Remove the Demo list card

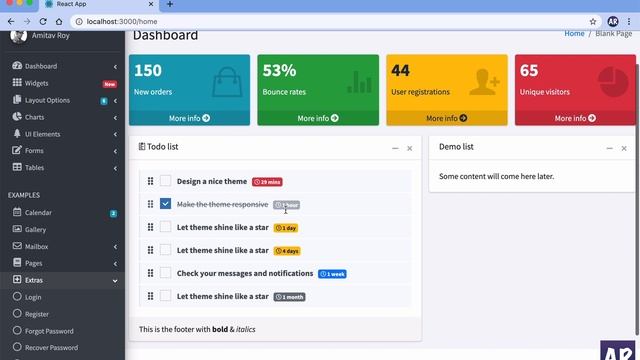(624, 149)
